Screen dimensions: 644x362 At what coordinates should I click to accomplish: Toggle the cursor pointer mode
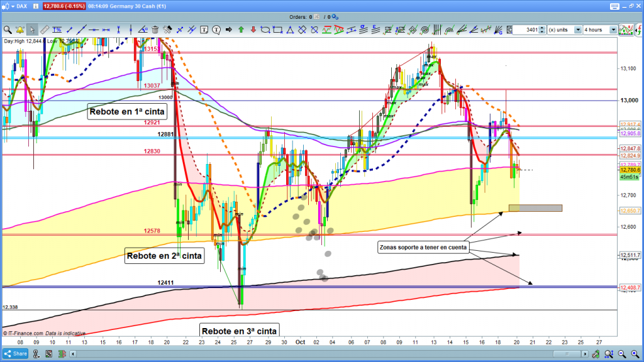pos(31,30)
